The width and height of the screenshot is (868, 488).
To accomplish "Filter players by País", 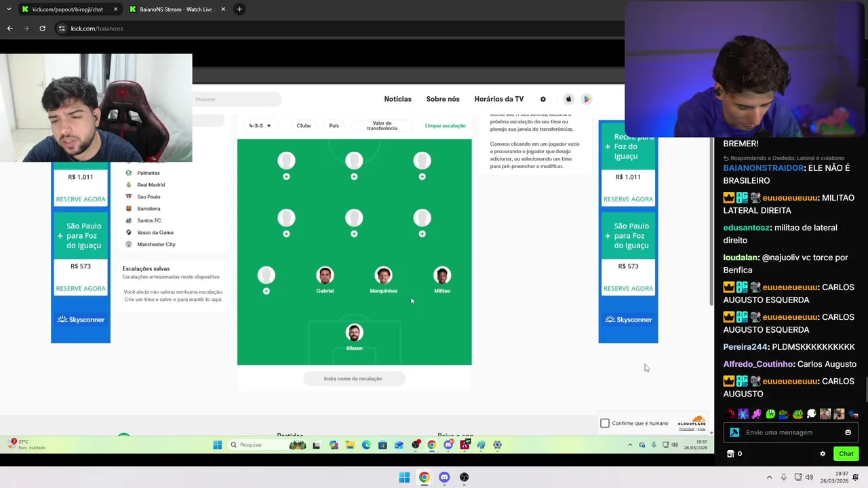I will point(334,125).
